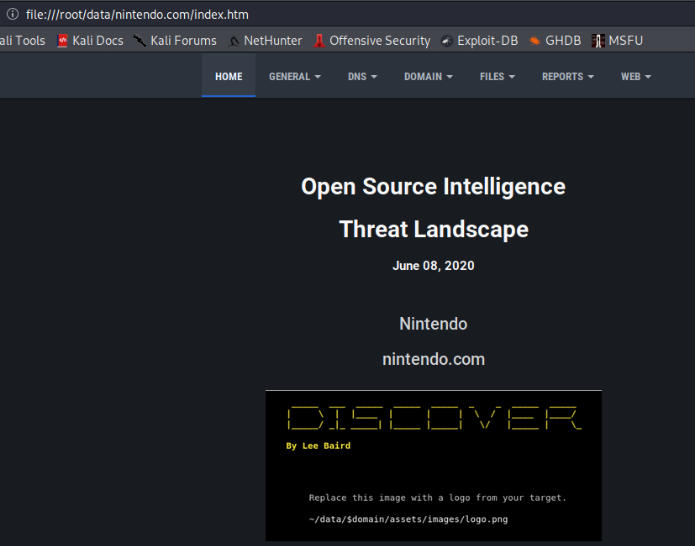Select the HOME navigation tab
The image size is (695, 546).
[229, 76]
